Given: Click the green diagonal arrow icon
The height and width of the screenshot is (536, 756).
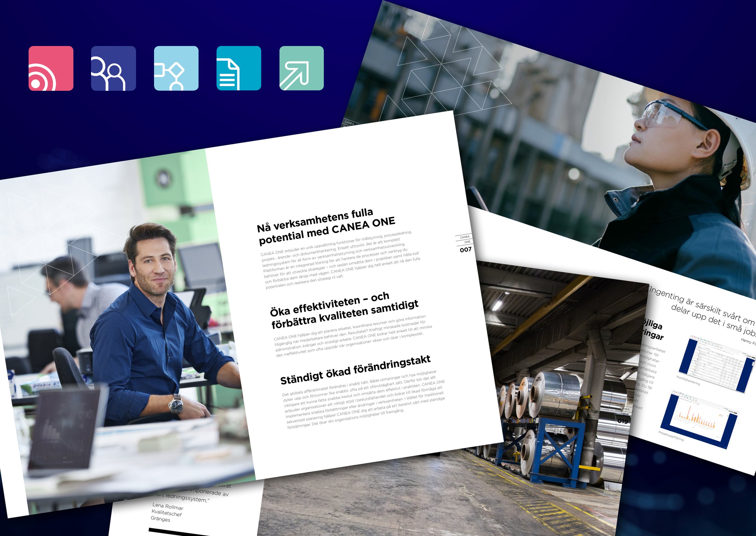Looking at the screenshot, I should coord(301,68).
